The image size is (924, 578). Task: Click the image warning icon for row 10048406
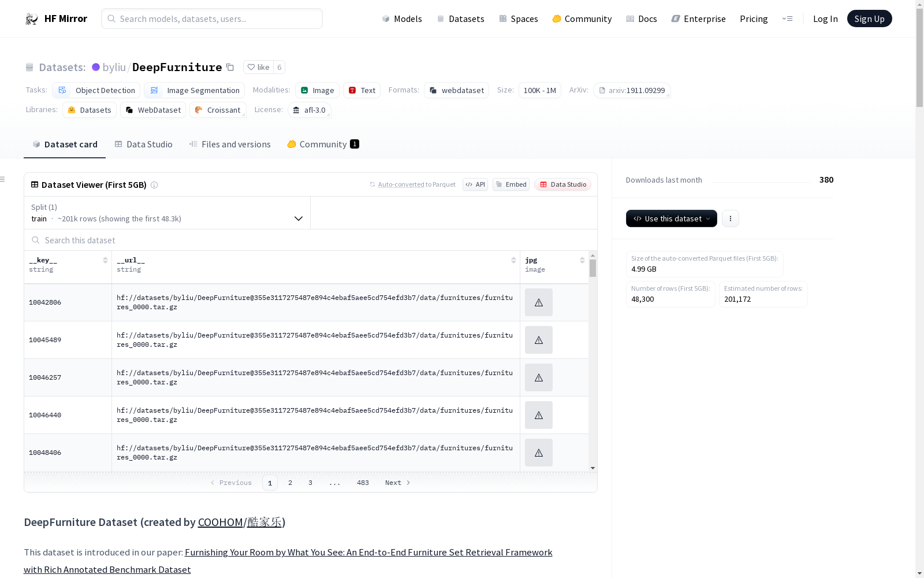click(x=539, y=453)
